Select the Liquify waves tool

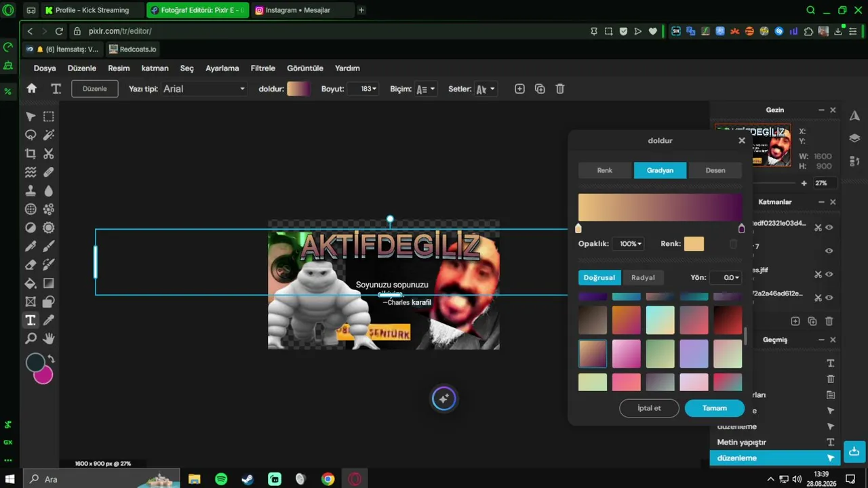coord(31,172)
